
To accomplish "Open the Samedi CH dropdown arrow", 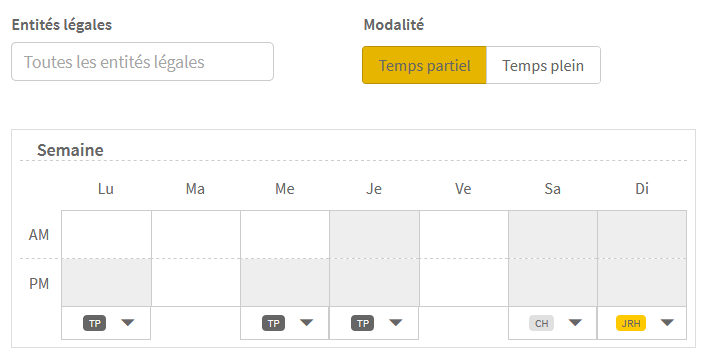I will (x=575, y=323).
